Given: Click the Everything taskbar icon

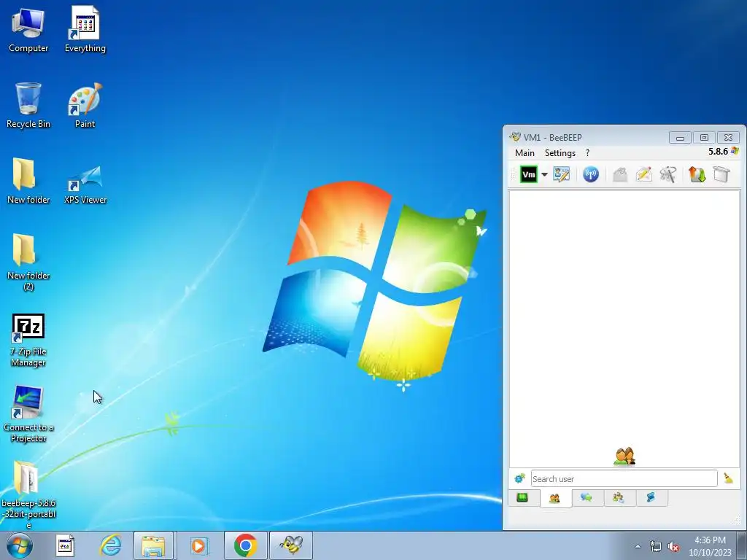Looking at the screenshot, I should [65, 545].
